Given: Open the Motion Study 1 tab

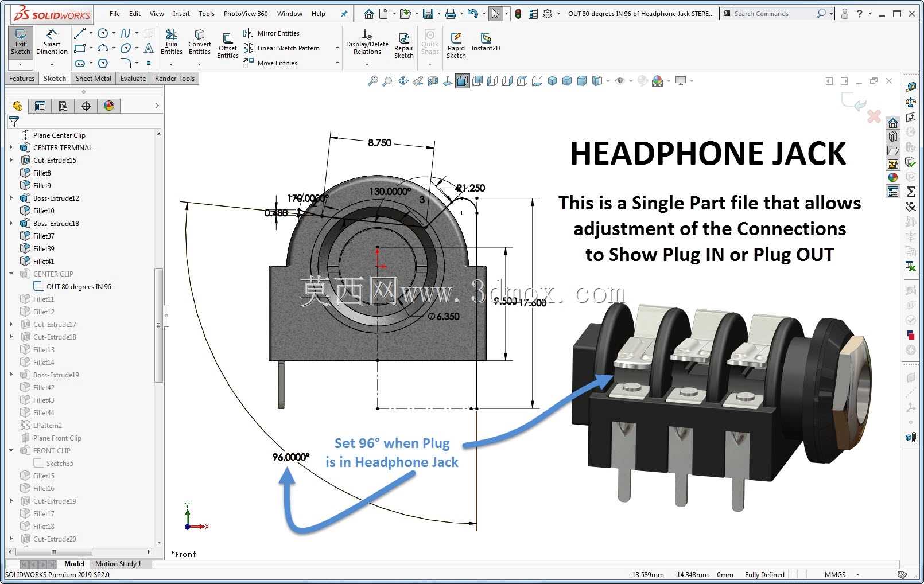Looking at the screenshot, I should tap(118, 564).
